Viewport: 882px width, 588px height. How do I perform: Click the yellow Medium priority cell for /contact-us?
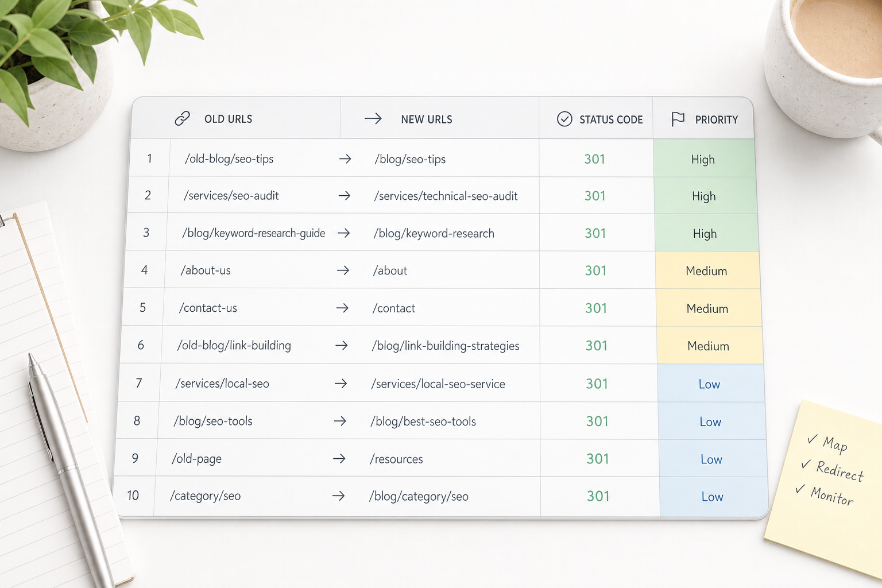point(708,308)
